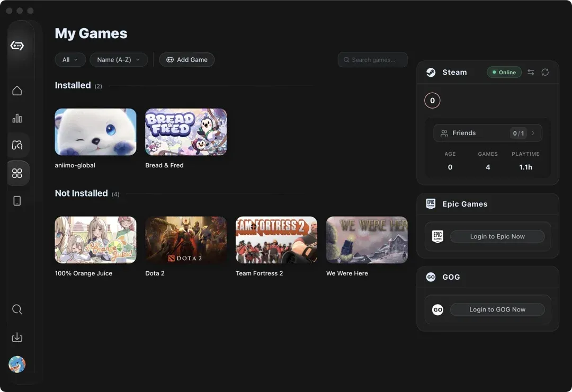Open downloads icon in sidebar

click(17, 337)
